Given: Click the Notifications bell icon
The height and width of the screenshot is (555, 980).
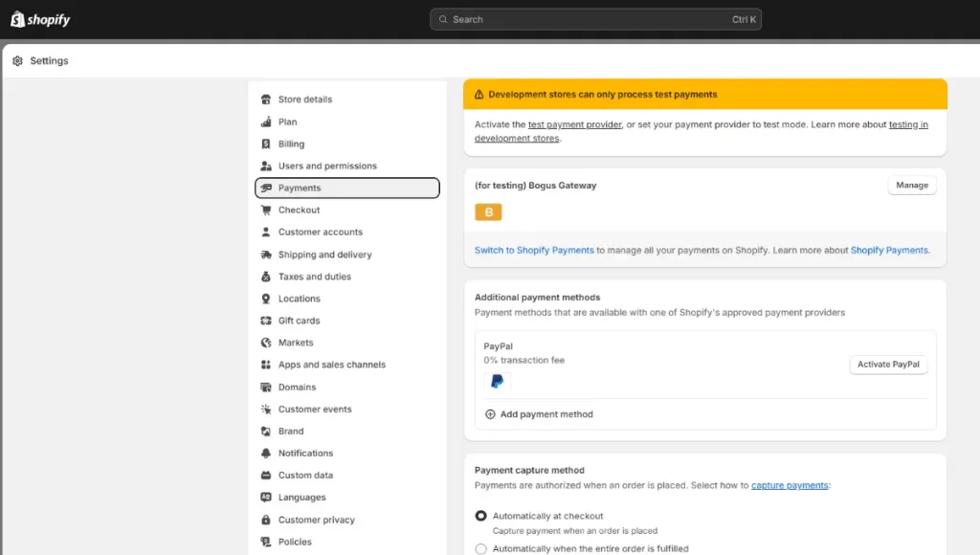Looking at the screenshot, I should pyautogui.click(x=266, y=454).
